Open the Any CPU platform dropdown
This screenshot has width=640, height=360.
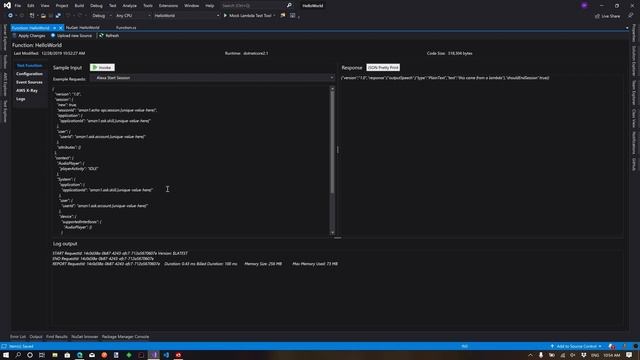point(132,16)
